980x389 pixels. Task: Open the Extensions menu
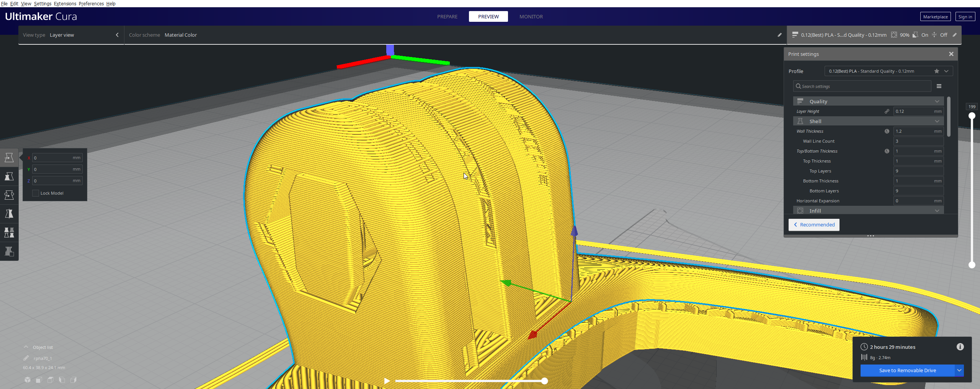(65, 3)
